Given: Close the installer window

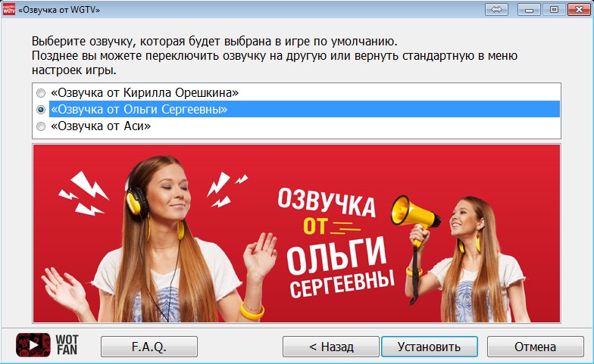Looking at the screenshot, I should click(x=579, y=9).
